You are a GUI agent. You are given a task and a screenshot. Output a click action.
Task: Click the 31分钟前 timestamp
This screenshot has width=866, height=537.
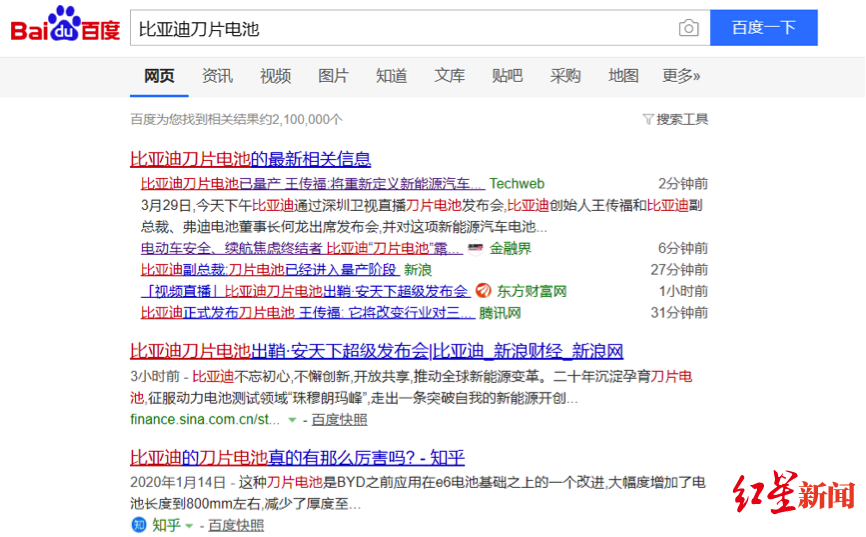[679, 313]
